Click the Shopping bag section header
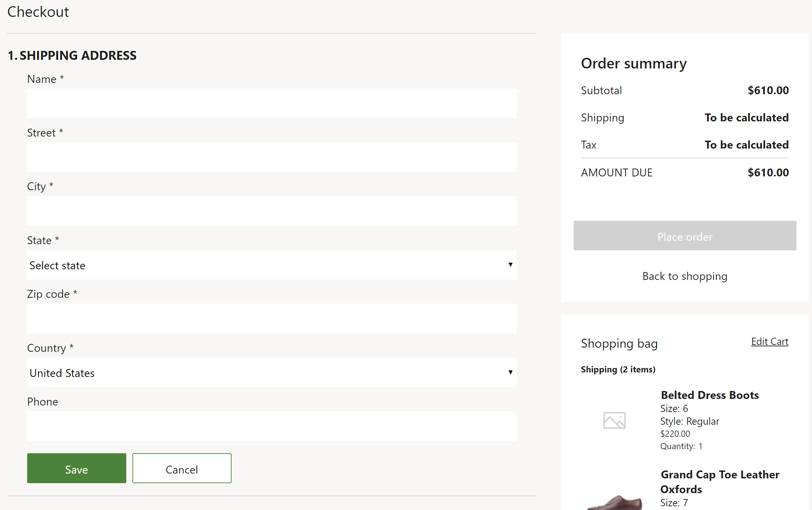 (619, 343)
